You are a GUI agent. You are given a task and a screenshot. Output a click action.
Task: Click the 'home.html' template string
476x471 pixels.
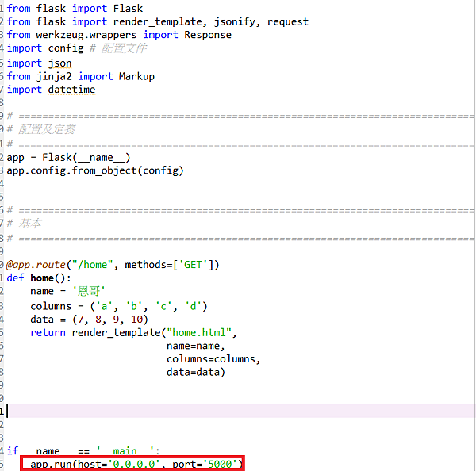199,333
